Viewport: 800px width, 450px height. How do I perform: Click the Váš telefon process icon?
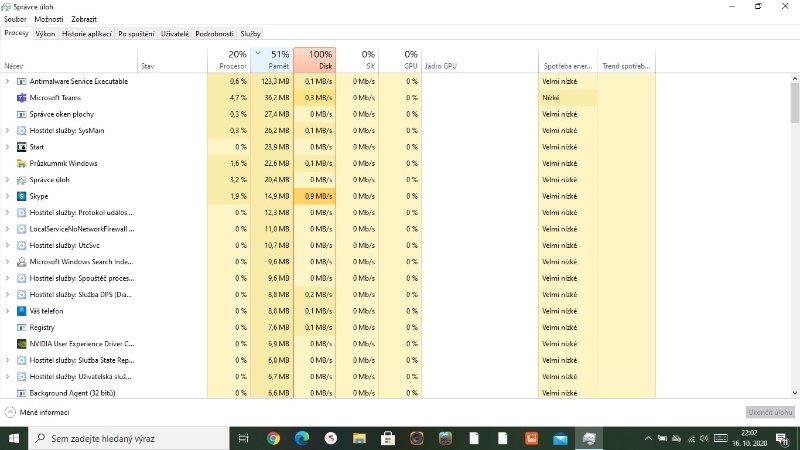pos(21,311)
